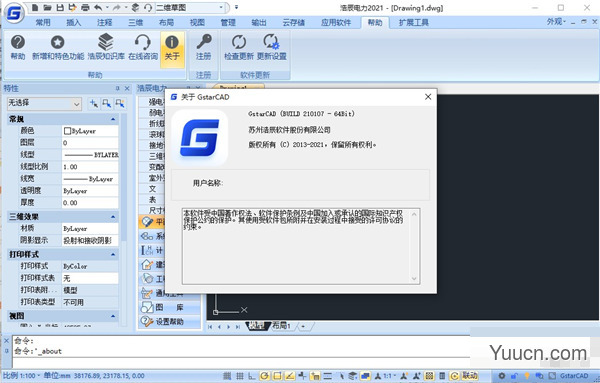Screen dimensions: 600x383
Task: Click the command line input area
Action: click(241, 362)
